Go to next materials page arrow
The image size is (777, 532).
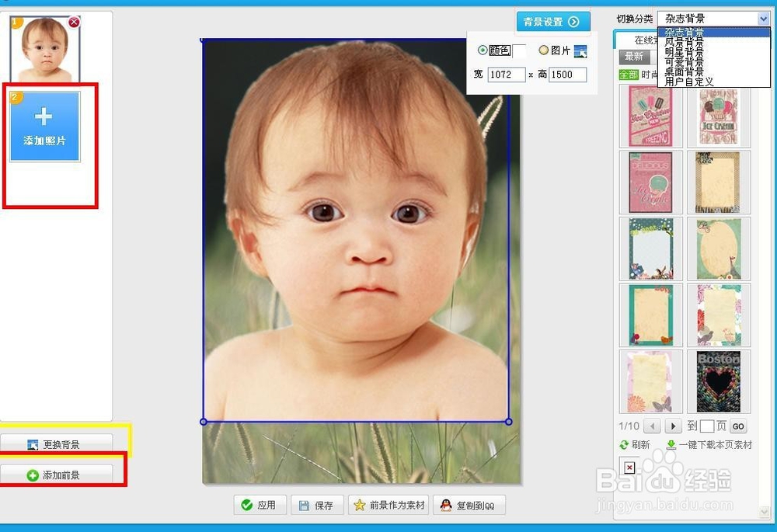tap(673, 426)
